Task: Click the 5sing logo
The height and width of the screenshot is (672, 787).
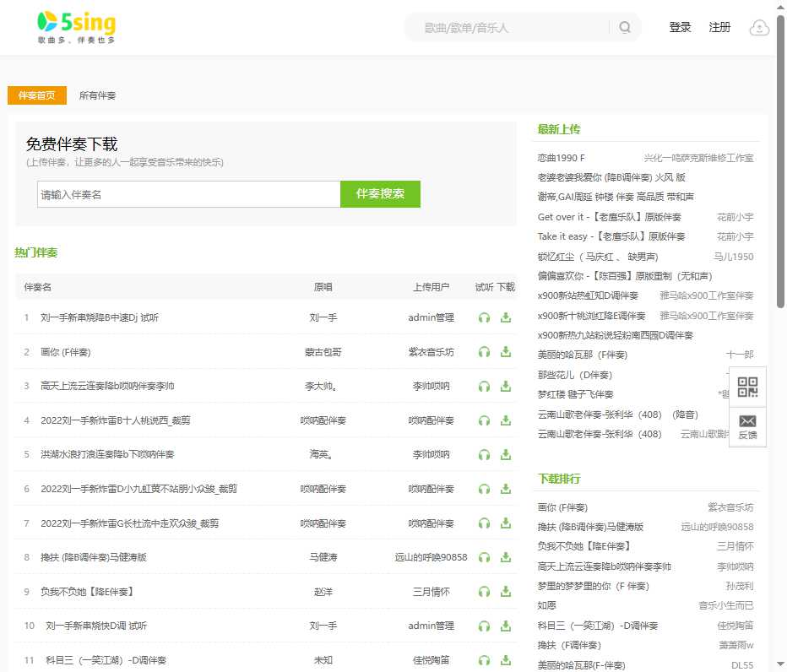Action: (74, 27)
